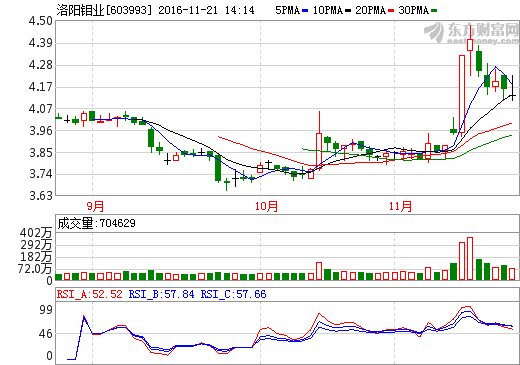Click the RSI_C:57.66 indicator label
Screen dimensions: 520x365
point(233,294)
